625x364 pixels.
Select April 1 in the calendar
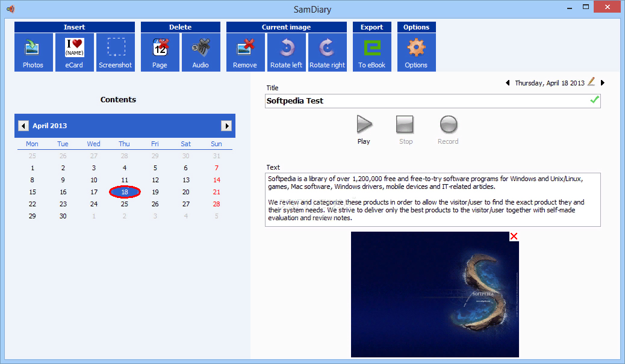point(33,168)
